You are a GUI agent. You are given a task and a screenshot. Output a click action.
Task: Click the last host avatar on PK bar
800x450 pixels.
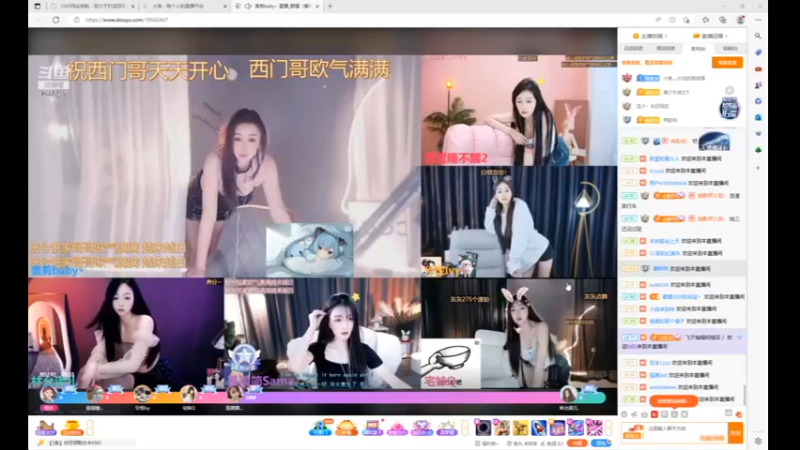(568, 394)
